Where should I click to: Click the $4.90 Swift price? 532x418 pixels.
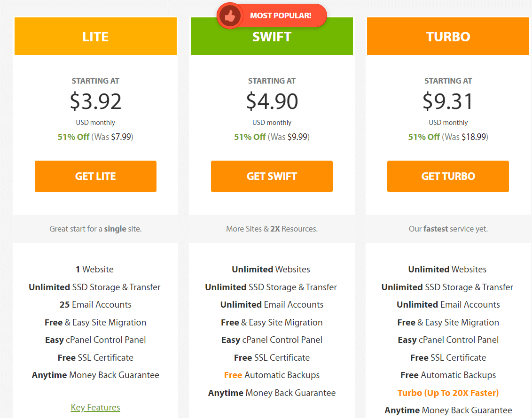coord(272,101)
